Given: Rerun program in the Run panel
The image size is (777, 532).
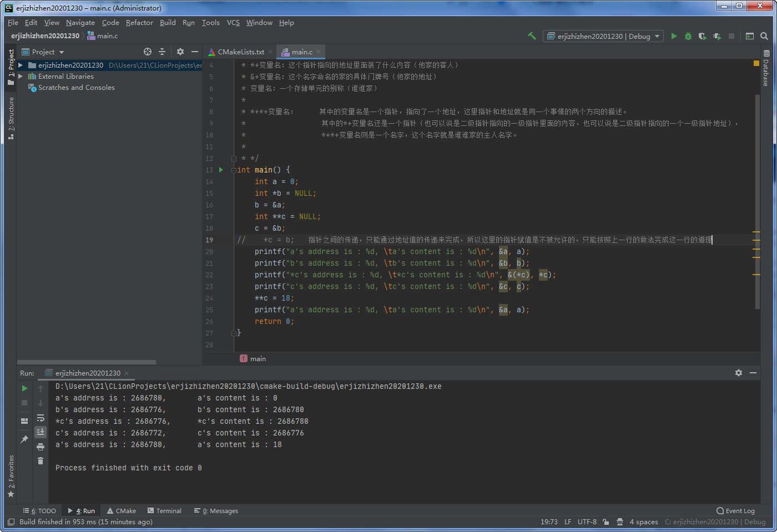Looking at the screenshot, I should click(x=24, y=388).
